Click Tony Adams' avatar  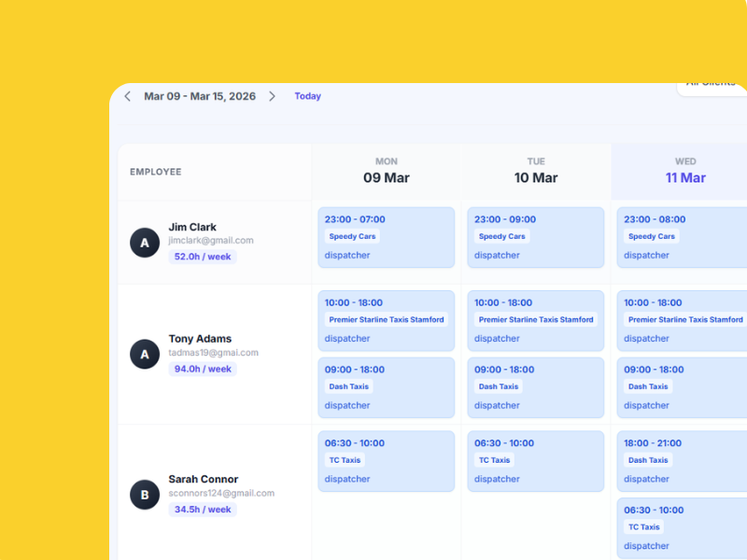coord(145,355)
